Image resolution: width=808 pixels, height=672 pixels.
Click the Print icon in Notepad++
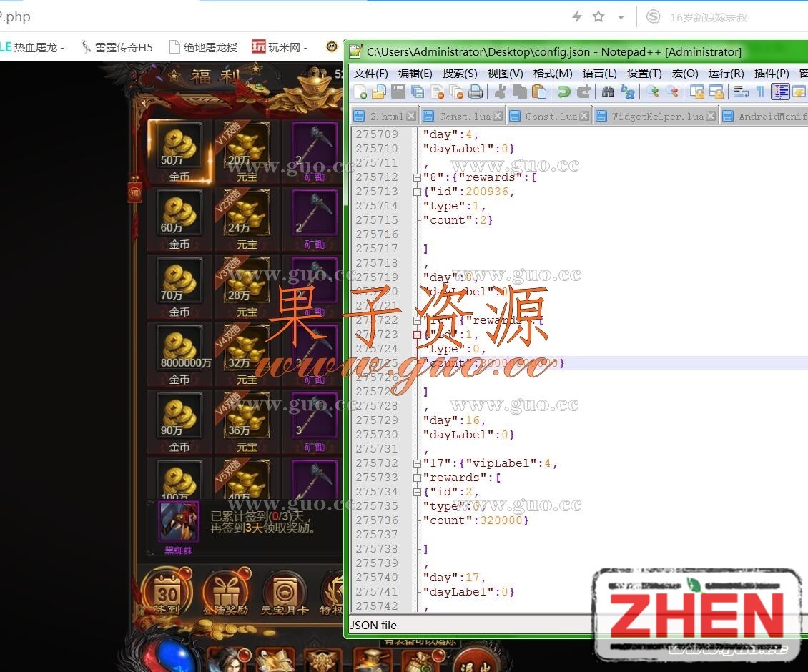pos(476,92)
